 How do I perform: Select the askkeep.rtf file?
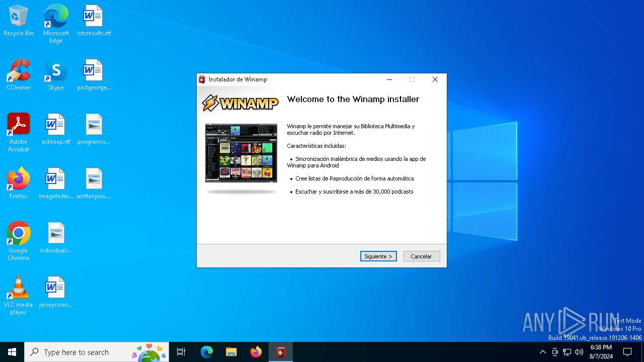pyautogui.click(x=56, y=130)
